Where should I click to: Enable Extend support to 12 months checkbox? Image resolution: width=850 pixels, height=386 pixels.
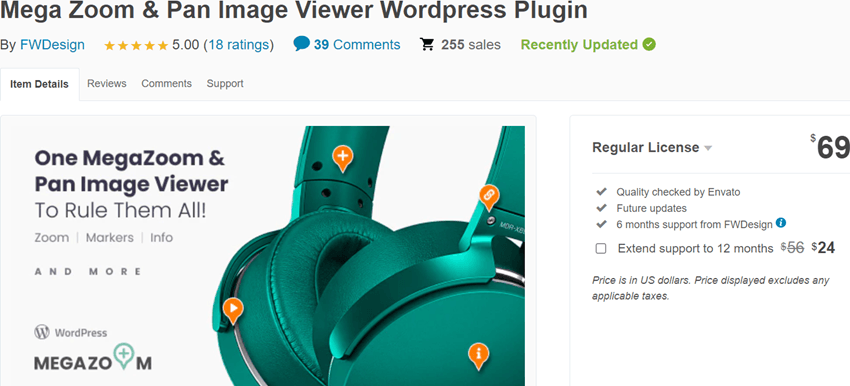click(601, 248)
